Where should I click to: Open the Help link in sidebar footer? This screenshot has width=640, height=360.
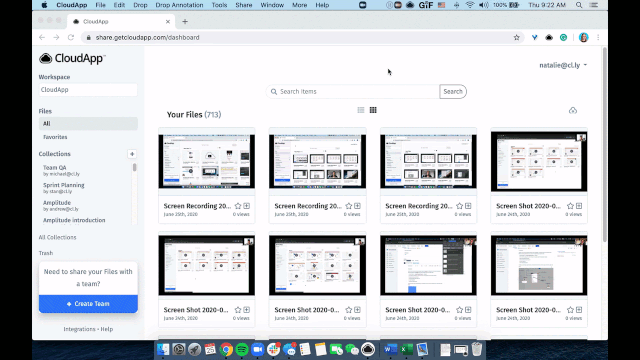pos(107,329)
